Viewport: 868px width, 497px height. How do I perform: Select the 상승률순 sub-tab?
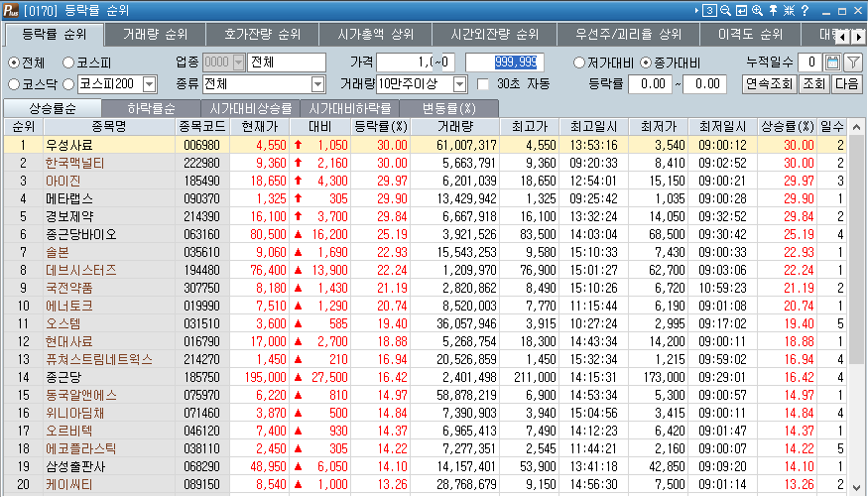[53, 108]
